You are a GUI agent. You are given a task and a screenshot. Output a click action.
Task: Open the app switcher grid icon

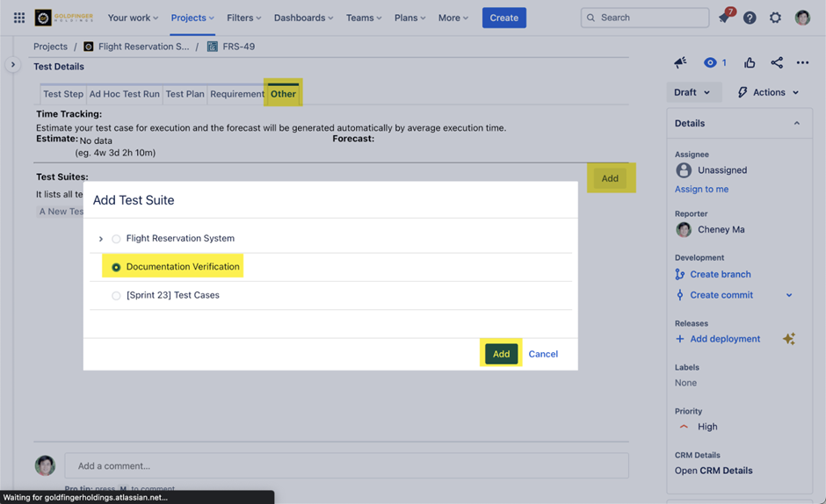tap(19, 18)
